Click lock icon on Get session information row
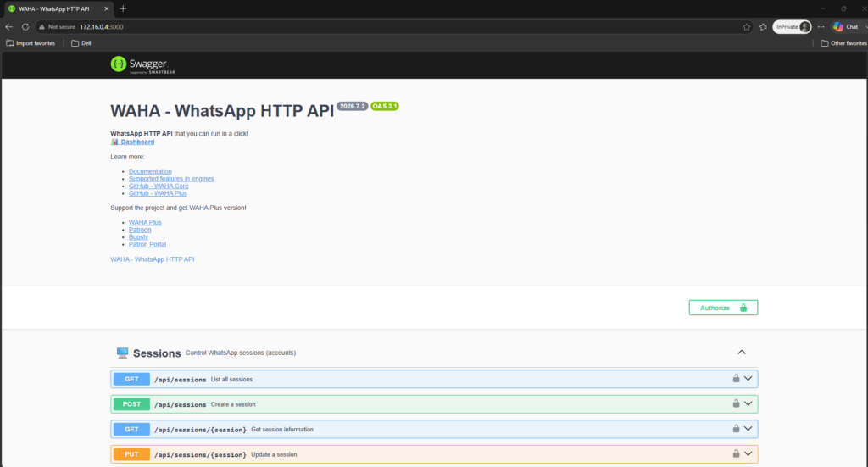Viewport: 868px width, 467px height. click(x=736, y=428)
